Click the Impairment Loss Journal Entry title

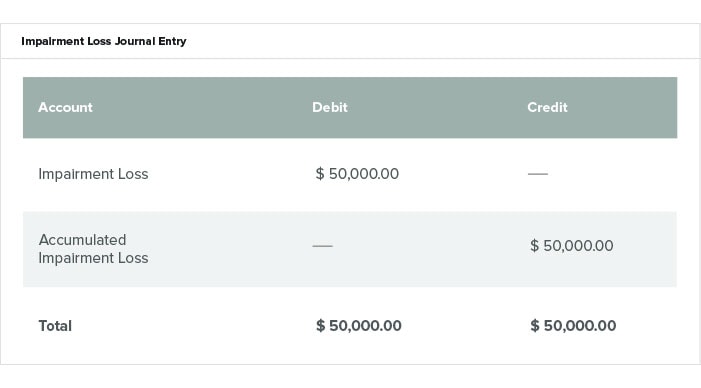tap(104, 41)
